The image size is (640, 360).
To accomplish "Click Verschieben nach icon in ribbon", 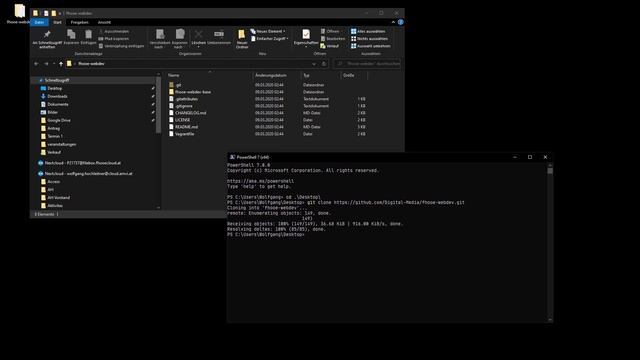I will tap(160, 39).
